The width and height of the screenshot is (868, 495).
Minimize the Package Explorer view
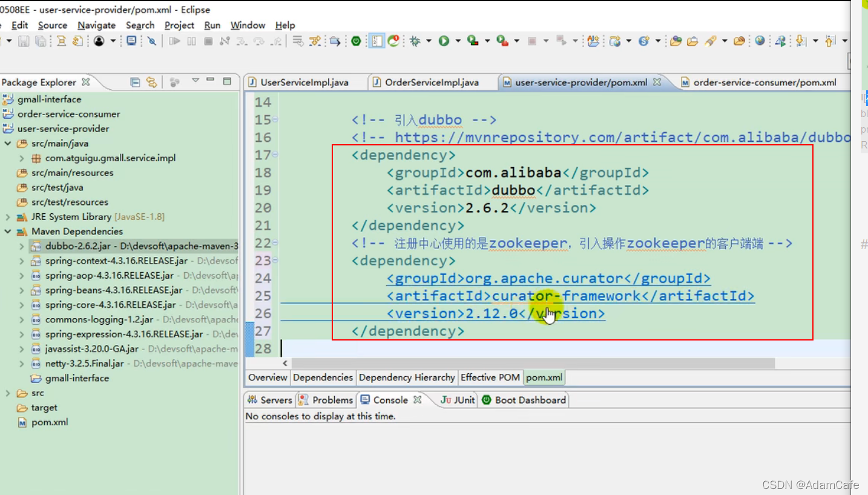(210, 80)
